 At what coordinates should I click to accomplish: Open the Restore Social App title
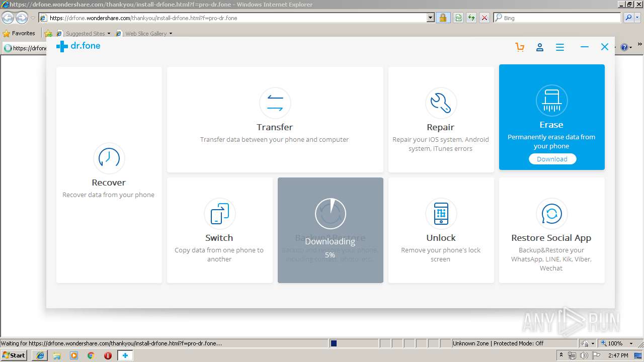pyautogui.click(x=551, y=238)
